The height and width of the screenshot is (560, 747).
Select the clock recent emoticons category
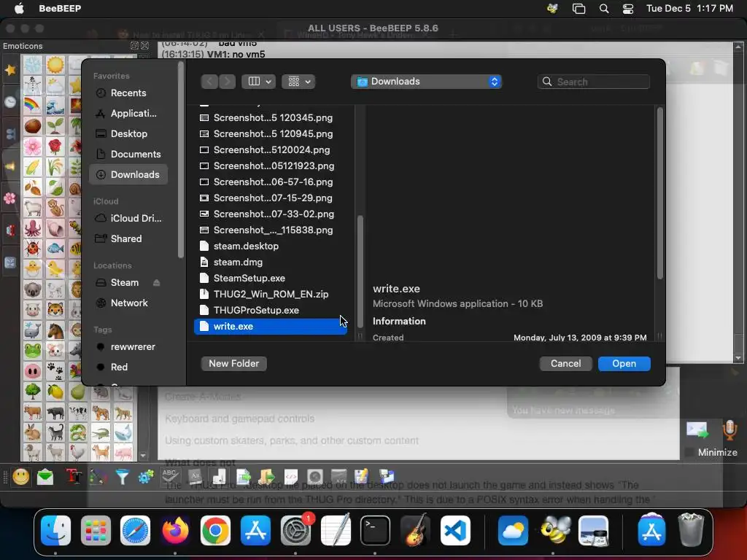(10, 101)
